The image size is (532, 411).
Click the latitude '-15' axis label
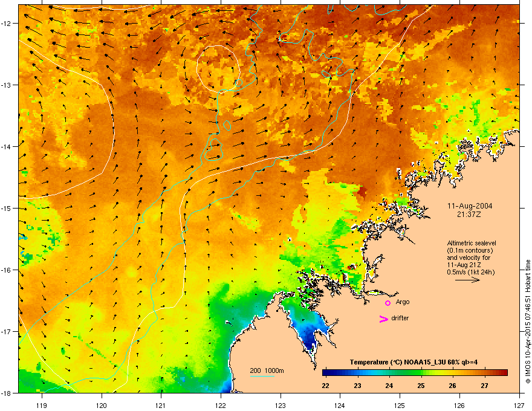7,208
